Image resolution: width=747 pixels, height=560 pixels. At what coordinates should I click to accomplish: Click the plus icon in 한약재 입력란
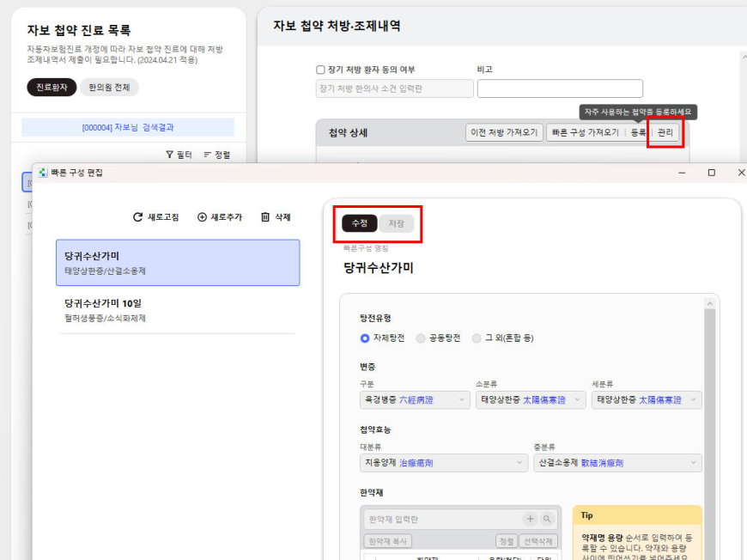531,519
